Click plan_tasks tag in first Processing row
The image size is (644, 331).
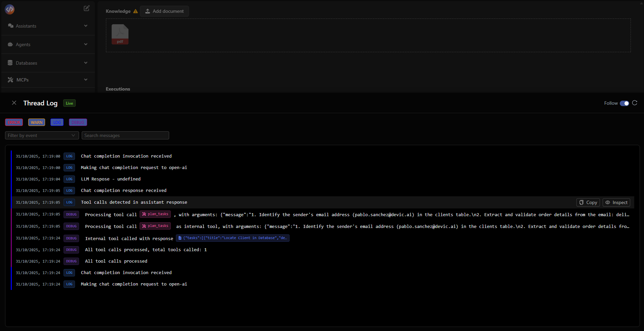click(x=155, y=214)
